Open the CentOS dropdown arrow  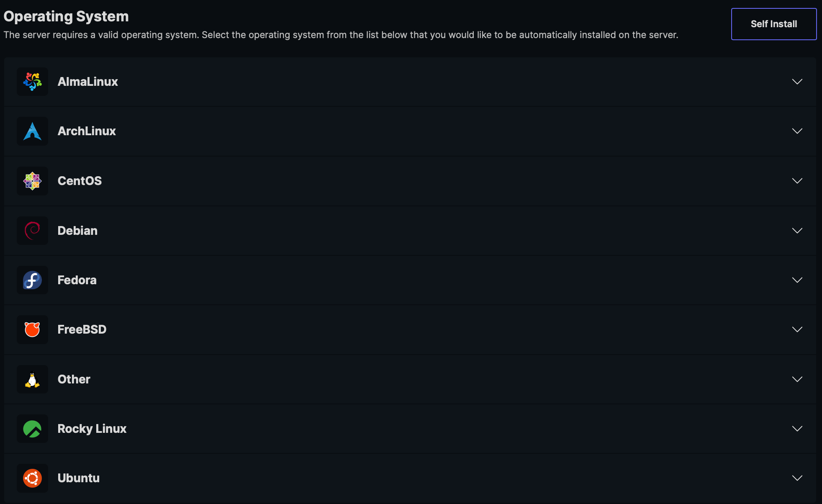tap(797, 181)
